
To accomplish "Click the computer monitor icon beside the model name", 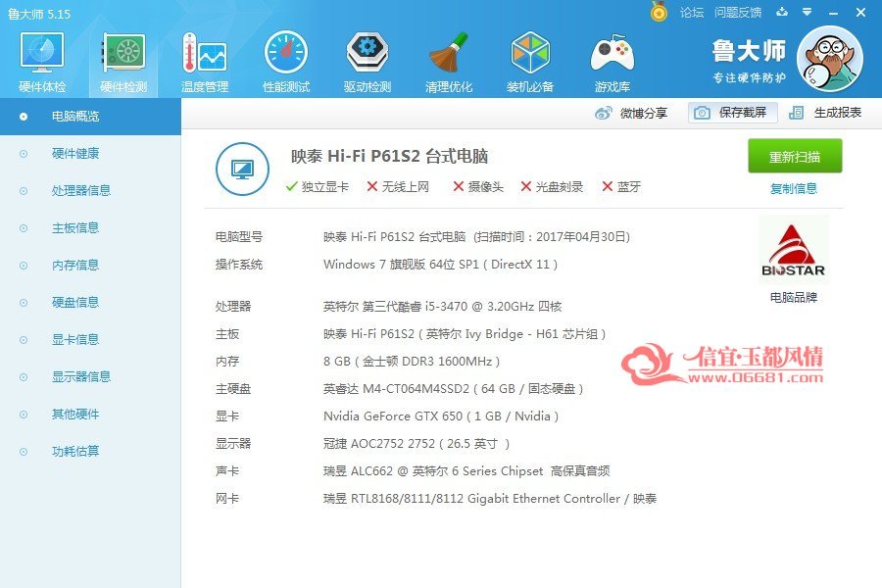I will click(x=242, y=169).
